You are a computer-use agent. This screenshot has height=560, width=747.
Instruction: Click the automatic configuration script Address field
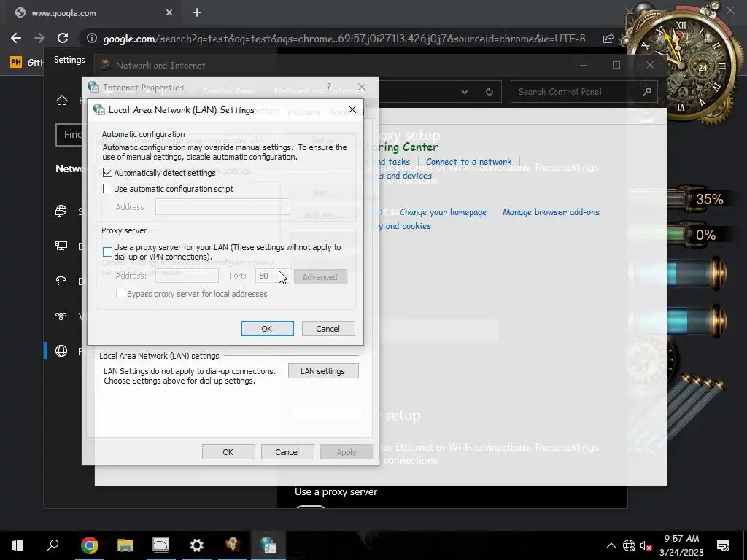pos(222,207)
